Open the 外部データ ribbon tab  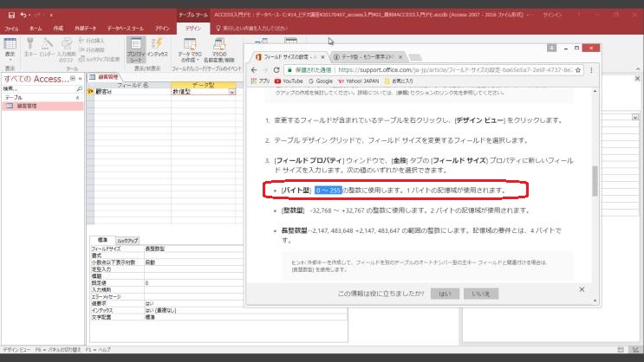pos(85,29)
